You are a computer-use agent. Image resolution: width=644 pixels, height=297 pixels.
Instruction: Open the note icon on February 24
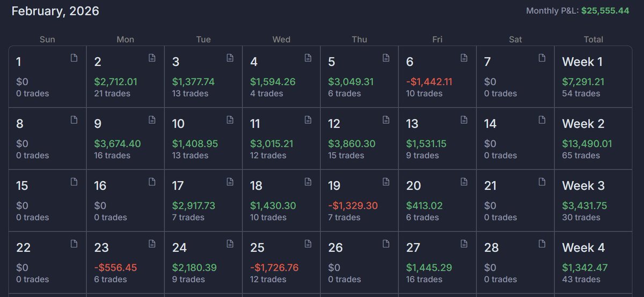pyautogui.click(x=230, y=243)
